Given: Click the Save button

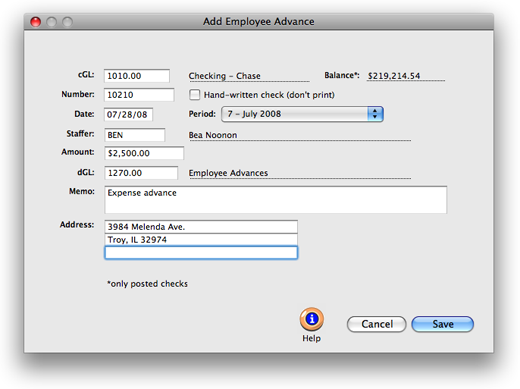Looking at the screenshot, I should [443, 324].
